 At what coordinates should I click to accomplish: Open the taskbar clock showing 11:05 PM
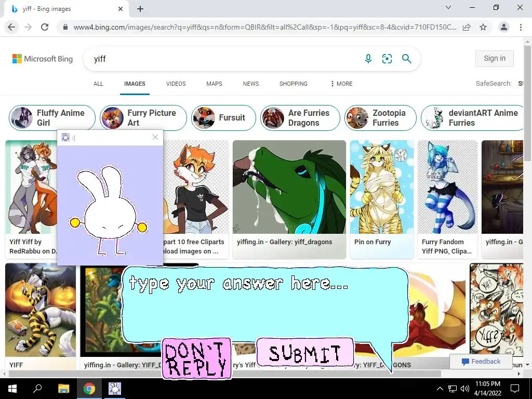click(x=487, y=389)
